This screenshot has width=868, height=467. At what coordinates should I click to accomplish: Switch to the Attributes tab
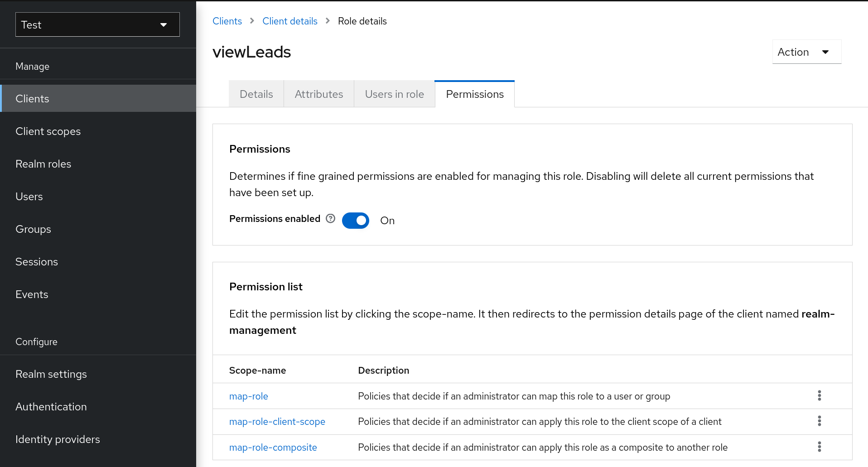(319, 94)
